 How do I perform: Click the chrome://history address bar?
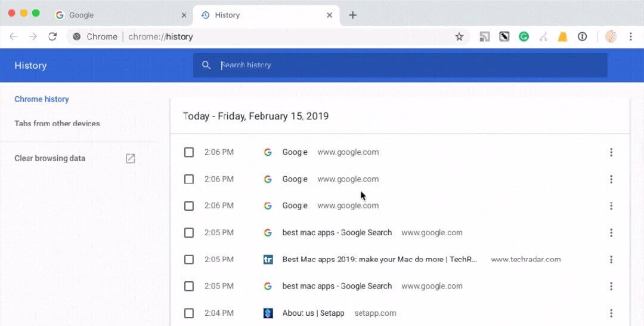[x=268, y=36]
